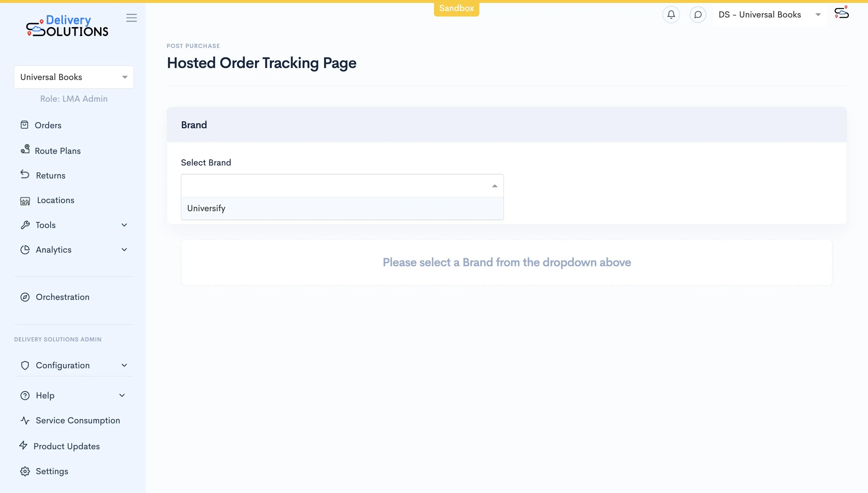Go to Orders page
868x493 pixels.
click(x=48, y=125)
